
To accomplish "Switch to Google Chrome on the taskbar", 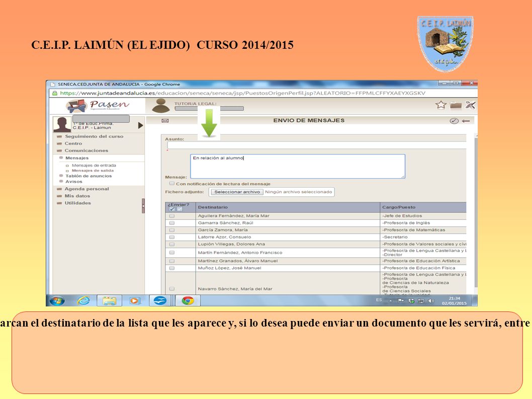I will pyautogui.click(x=188, y=300).
